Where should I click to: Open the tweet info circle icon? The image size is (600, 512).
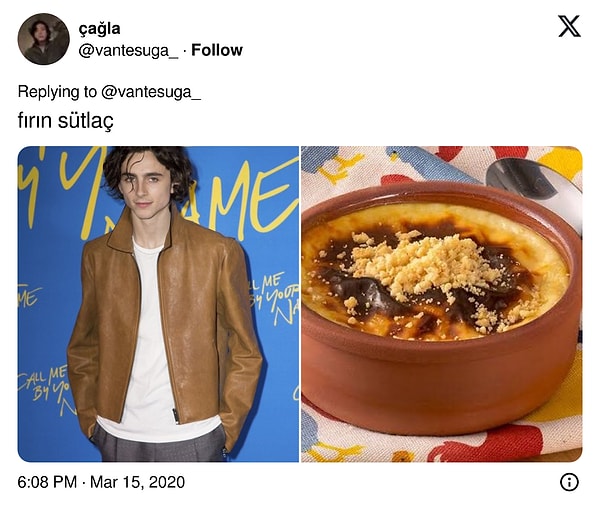click(569, 482)
